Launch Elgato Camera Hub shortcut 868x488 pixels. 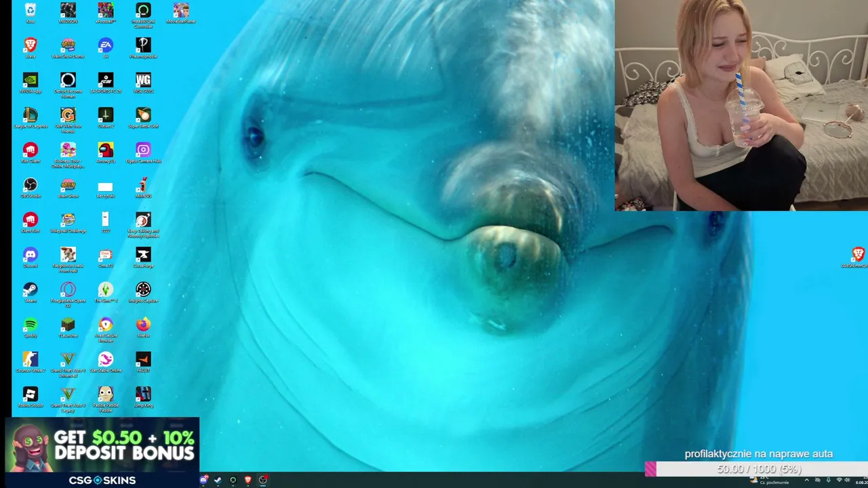coord(143,152)
